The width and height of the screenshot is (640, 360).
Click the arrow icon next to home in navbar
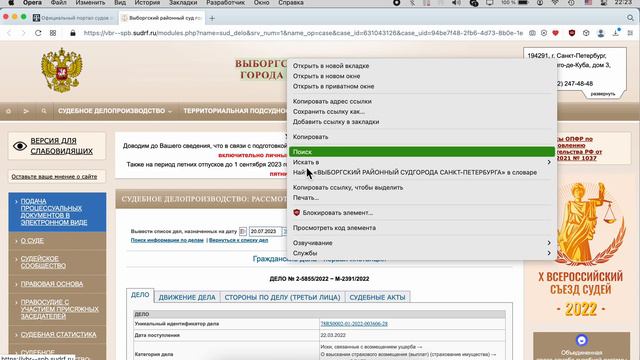[x=26, y=111]
